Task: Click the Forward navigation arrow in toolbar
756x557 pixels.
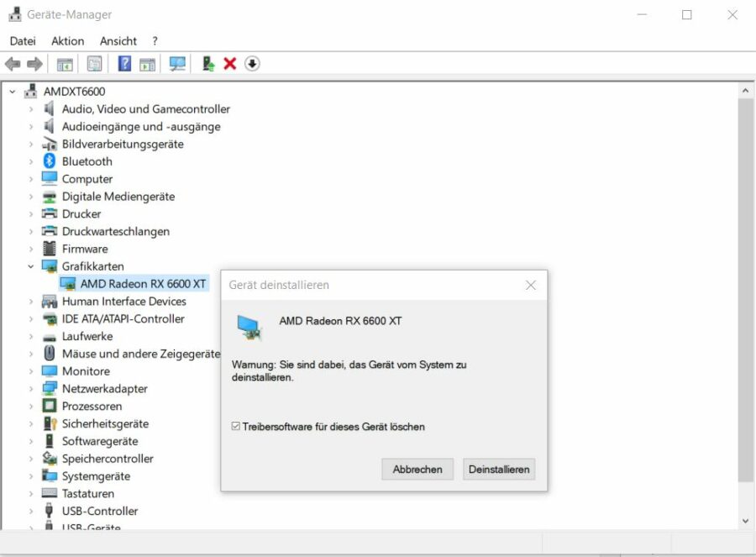Action: click(33, 63)
